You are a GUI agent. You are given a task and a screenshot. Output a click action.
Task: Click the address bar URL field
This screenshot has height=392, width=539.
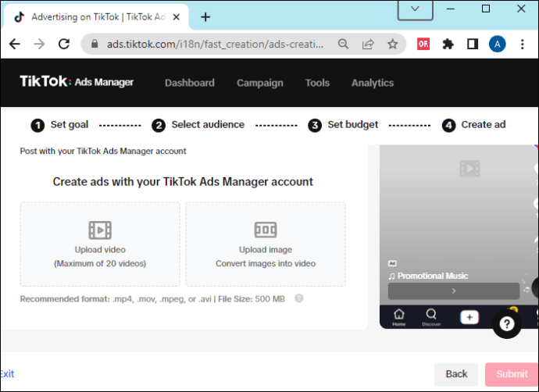(215, 44)
